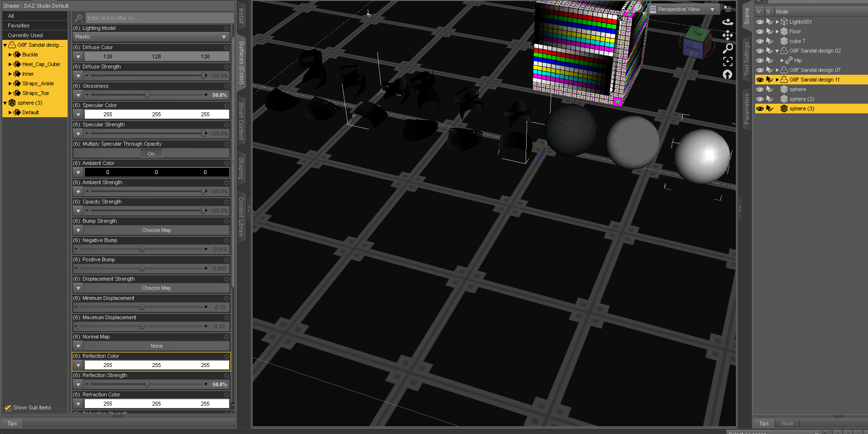
Task: Open the Perspective View dropdown
Action: coord(683,9)
